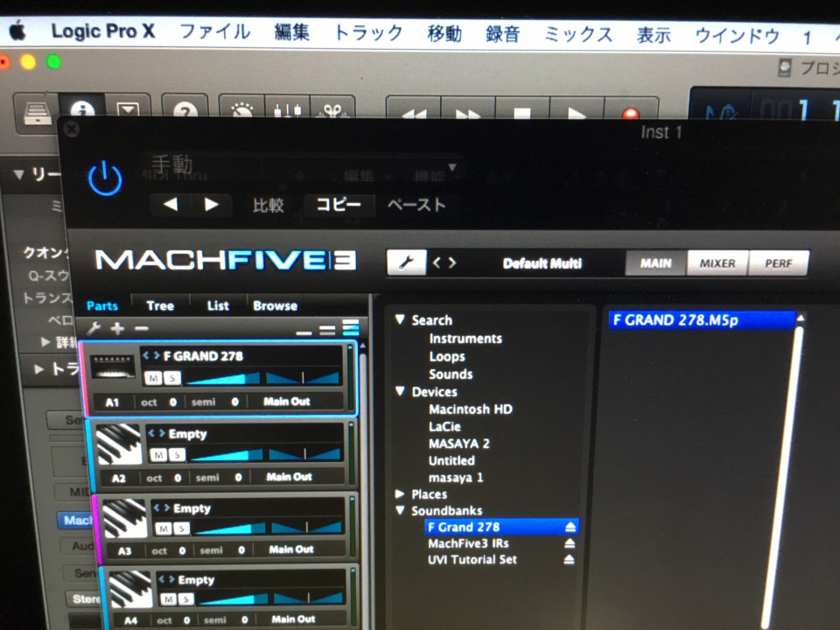Screen dimensions: 840x630
Task: Select the previous multi with the left chevron
Action: 437,262
